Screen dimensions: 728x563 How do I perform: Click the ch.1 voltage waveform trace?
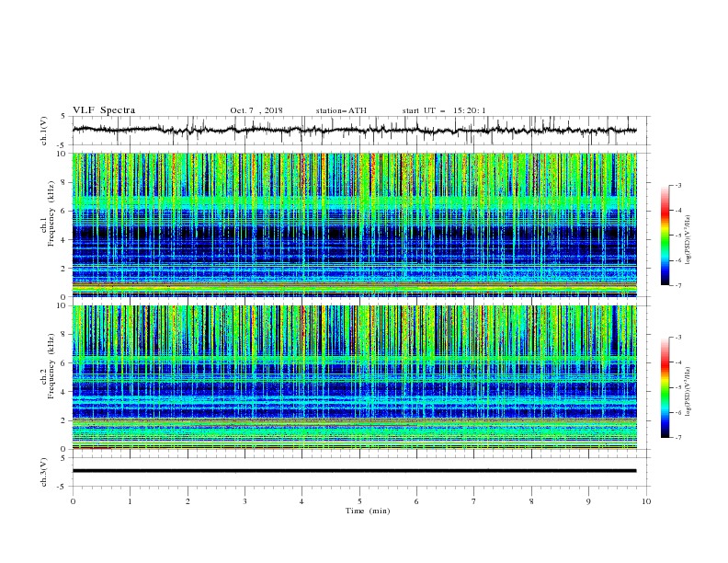click(354, 131)
